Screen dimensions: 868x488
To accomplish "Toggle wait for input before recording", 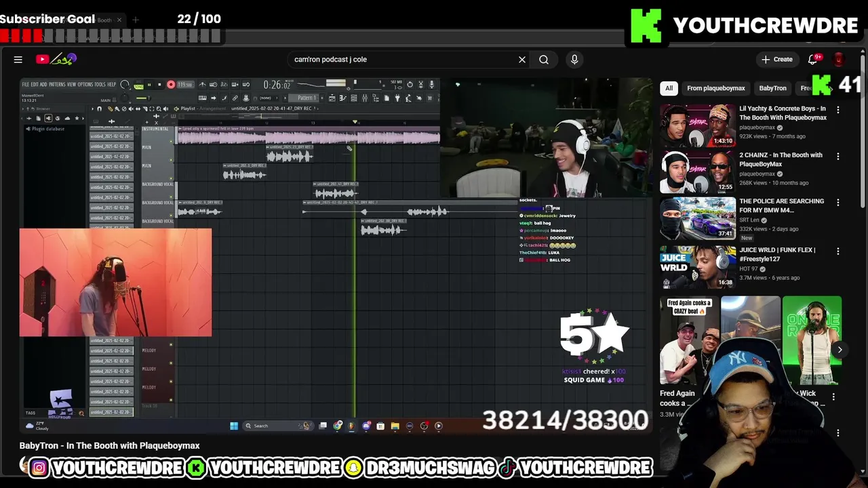I will coord(213,85).
